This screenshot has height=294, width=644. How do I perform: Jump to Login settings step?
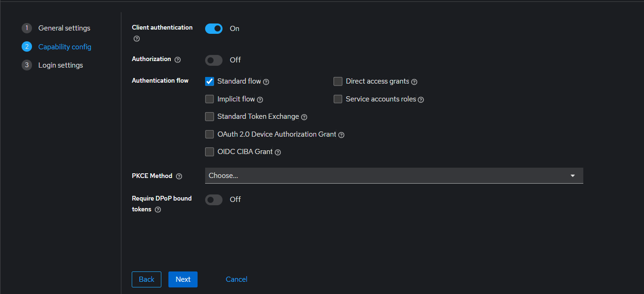tap(60, 65)
